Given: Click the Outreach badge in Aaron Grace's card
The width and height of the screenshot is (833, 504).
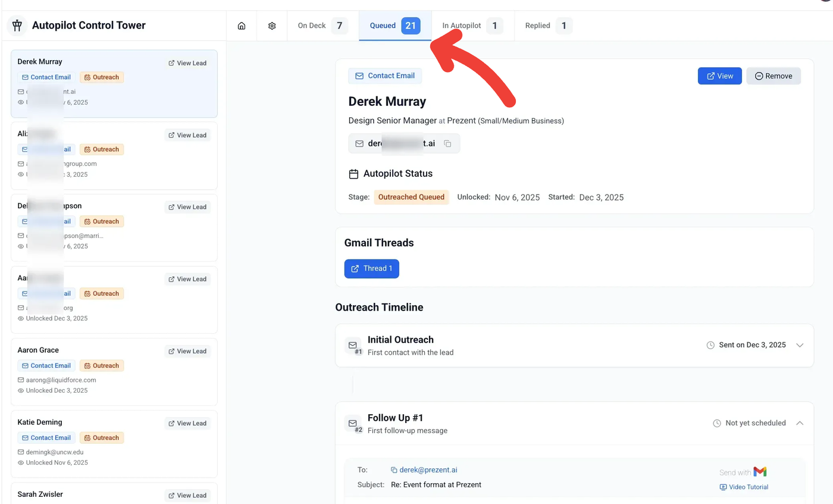Looking at the screenshot, I should [102, 366].
